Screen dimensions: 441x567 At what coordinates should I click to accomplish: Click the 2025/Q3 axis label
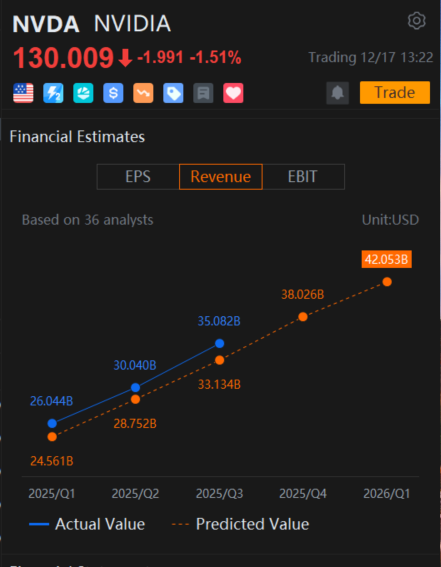tap(219, 494)
